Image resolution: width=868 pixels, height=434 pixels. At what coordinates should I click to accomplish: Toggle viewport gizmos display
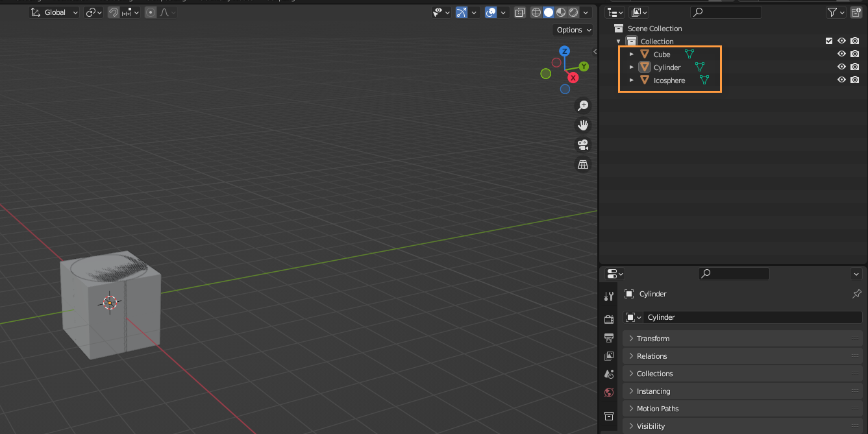[462, 12]
